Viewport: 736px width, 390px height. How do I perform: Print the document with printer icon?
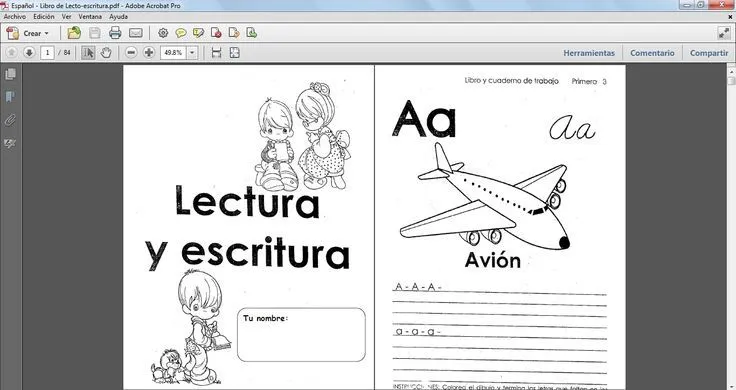115,33
